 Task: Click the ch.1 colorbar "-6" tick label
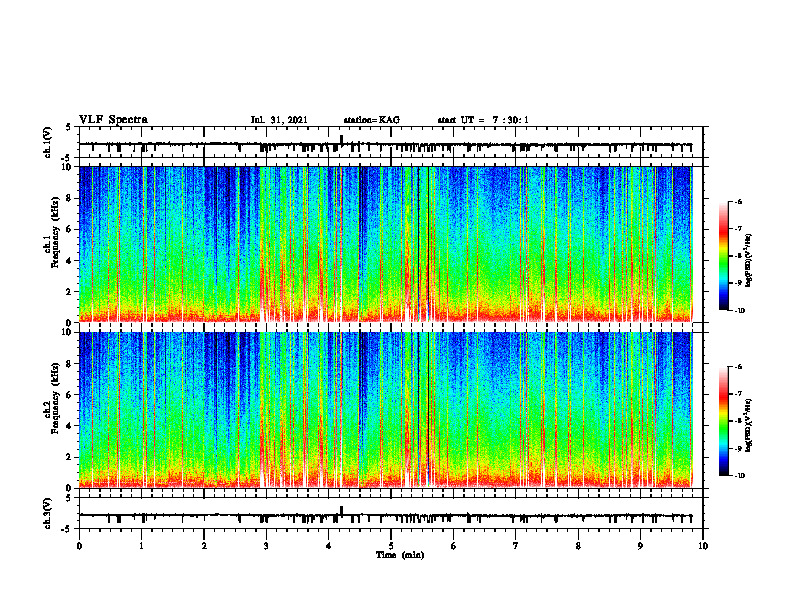coord(738,202)
